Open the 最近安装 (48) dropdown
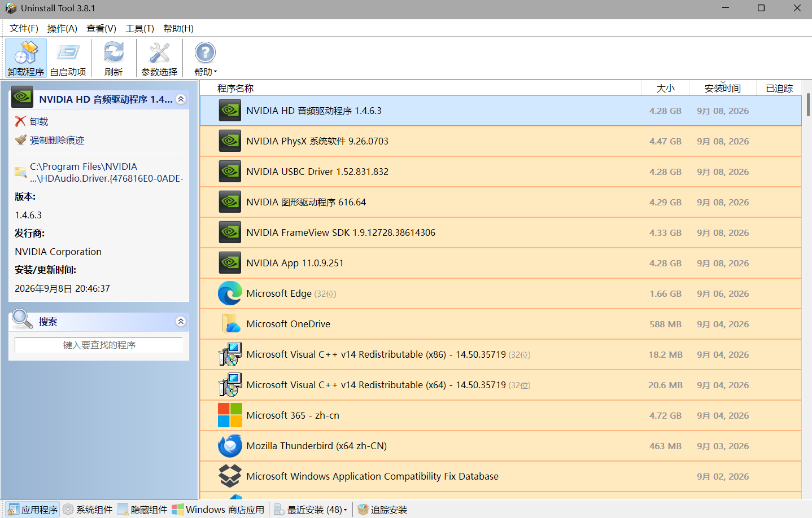 click(x=311, y=510)
